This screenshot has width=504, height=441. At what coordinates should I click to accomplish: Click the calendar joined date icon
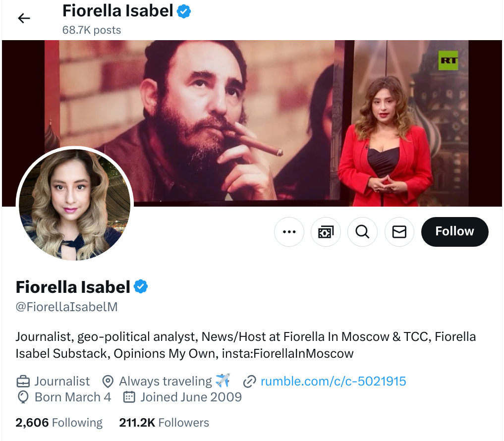tap(129, 397)
